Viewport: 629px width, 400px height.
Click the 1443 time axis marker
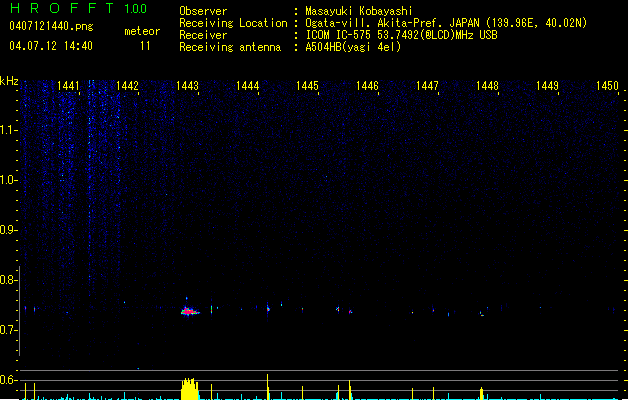(187, 86)
